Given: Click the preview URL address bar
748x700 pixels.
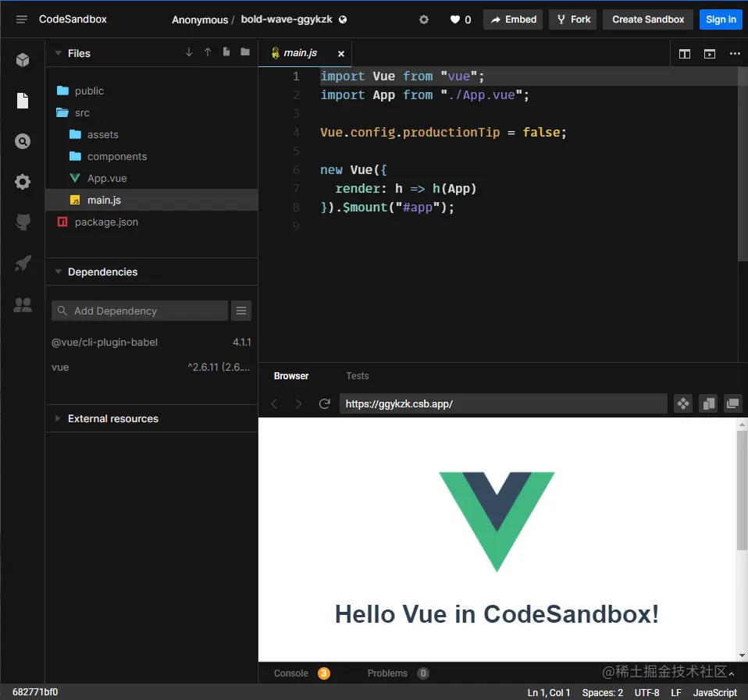Looking at the screenshot, I should click(x=504, y=404).
